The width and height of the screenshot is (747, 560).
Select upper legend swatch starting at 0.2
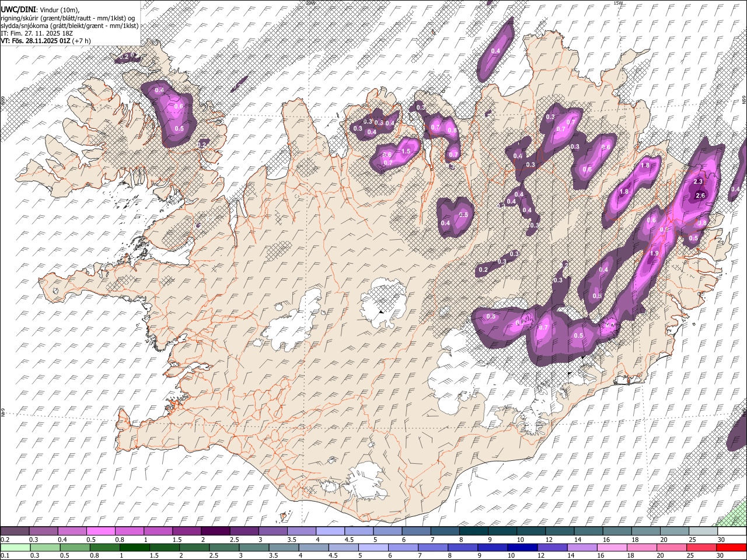point(15,531)
